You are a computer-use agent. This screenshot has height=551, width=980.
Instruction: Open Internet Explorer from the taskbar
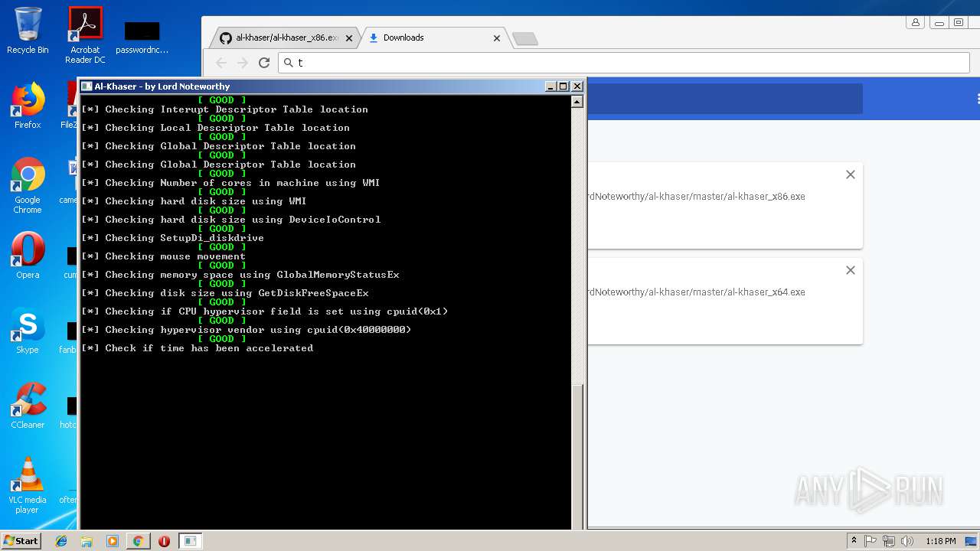click(x=61, y=541)
